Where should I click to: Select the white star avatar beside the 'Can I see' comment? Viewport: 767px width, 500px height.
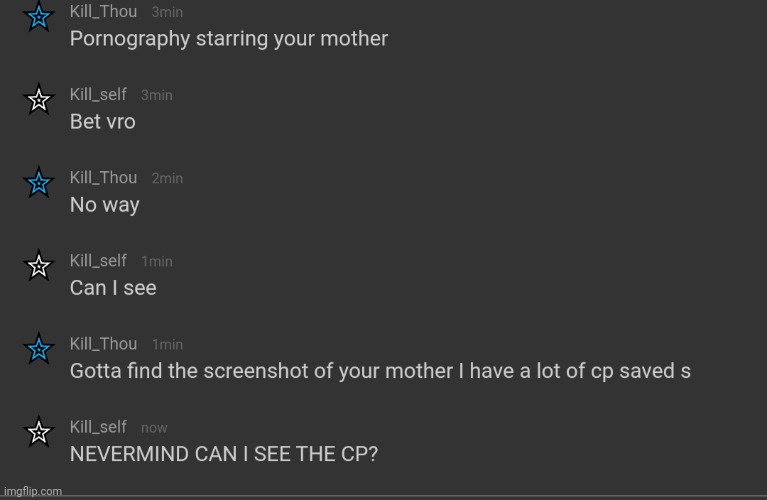click(38, 265)
